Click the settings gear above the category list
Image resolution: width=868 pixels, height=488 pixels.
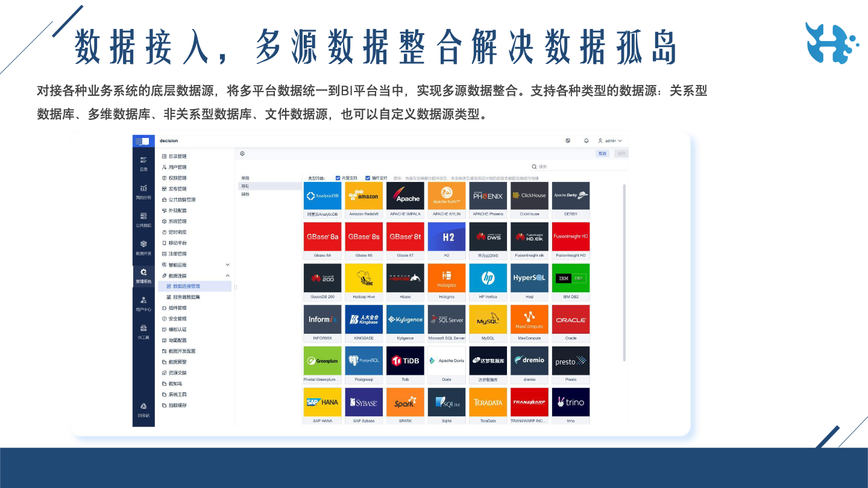click(x=242, y=154)
